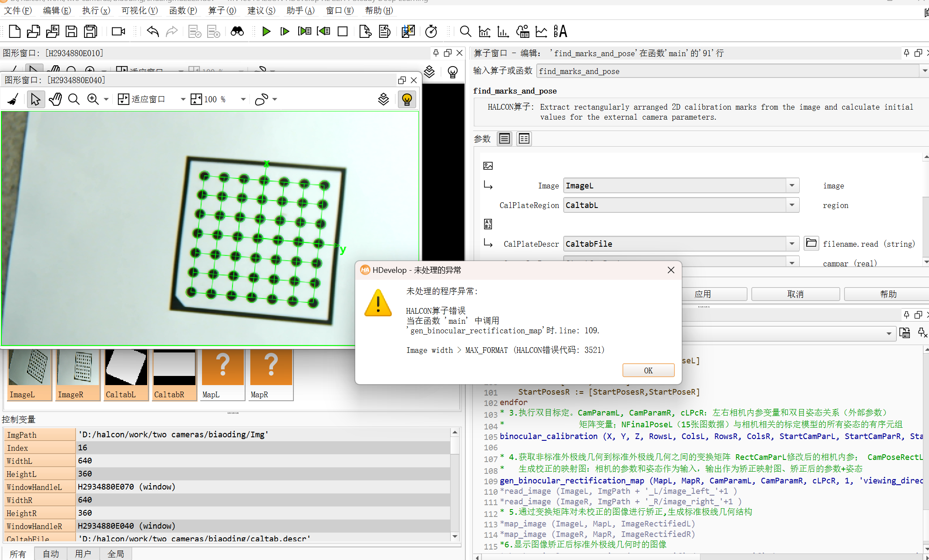This screenshot has height=560, width=929.
Task: Run to insert cursor
Action: point(285,31)
